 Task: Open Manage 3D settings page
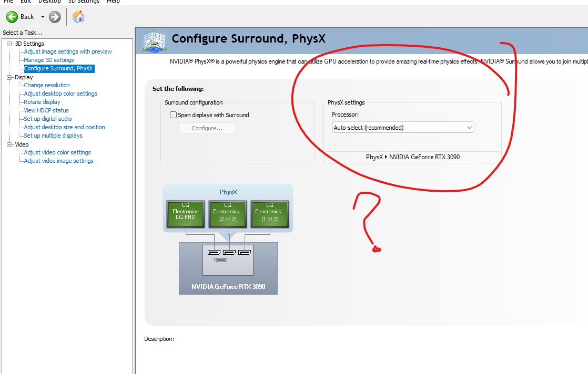pyautogui.click(x=49, y=60)
